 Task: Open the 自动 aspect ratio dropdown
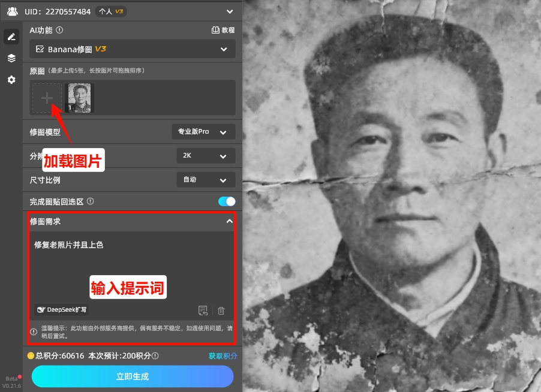[206, 180]
